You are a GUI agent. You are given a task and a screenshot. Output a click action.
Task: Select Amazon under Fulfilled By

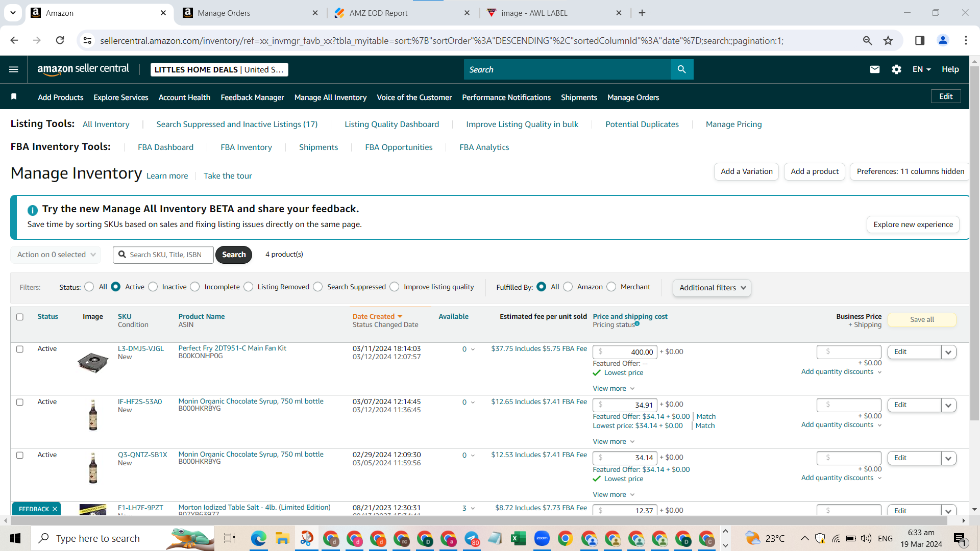coord(568,287)
